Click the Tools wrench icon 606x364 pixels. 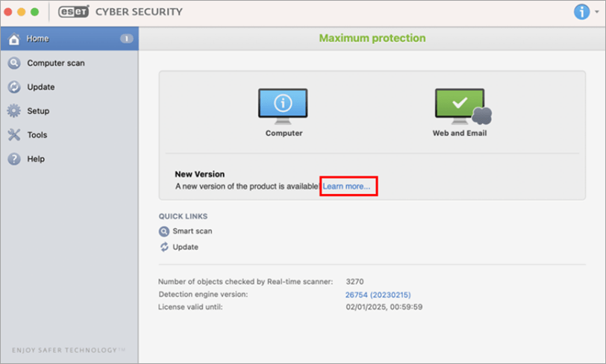point(14,135)
